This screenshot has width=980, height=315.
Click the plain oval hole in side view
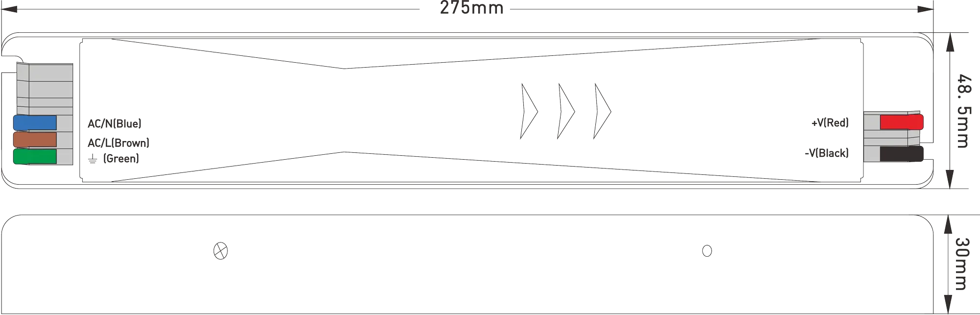pos(707,251)
